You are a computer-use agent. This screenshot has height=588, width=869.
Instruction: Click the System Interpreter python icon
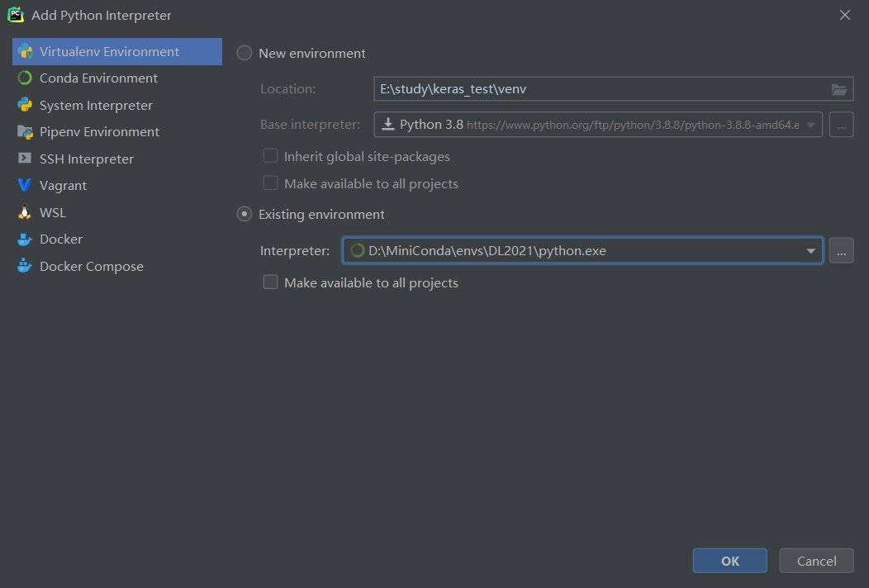click(x=25, y=105)
